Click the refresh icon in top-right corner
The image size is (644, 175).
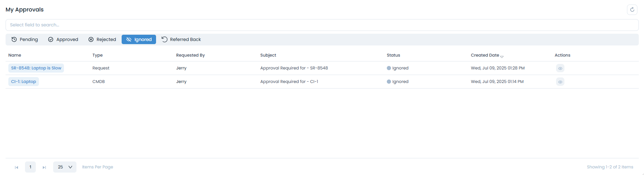[632, 10]
